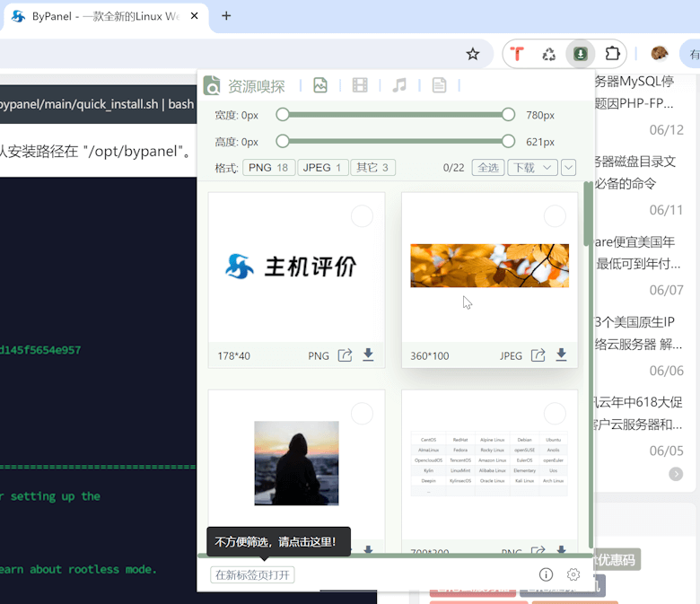Close the ByPanel browser tab

click(194, 15)
